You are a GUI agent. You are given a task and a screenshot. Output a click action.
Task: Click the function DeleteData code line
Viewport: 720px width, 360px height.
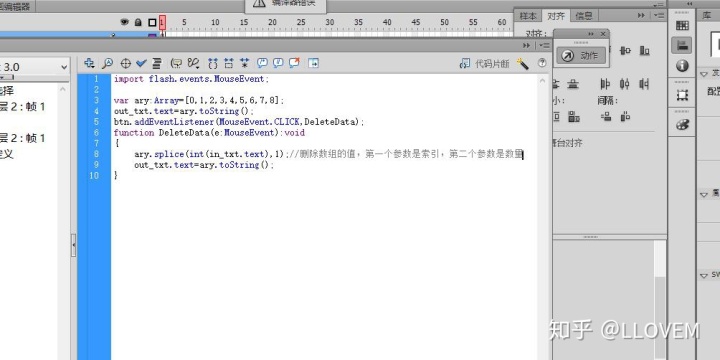click(x=209, y=133)
